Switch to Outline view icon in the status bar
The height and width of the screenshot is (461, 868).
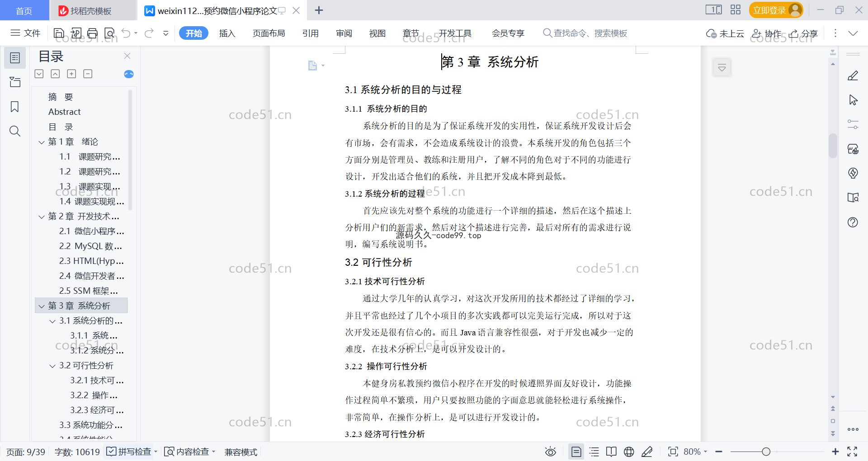point(594,452)
